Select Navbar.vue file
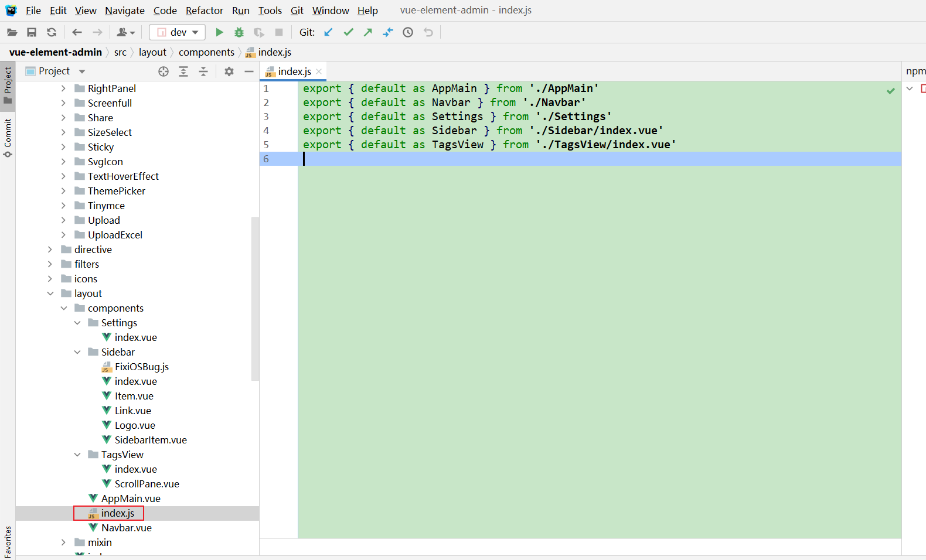The height and width of the screenshot is (560, 926). click(126, 528)
